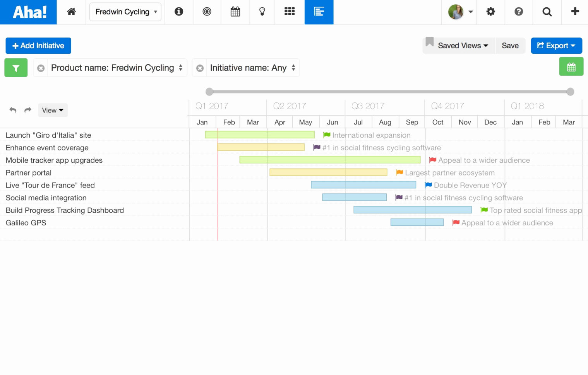Click the magnifying glass search icon

tap(547, 12)
